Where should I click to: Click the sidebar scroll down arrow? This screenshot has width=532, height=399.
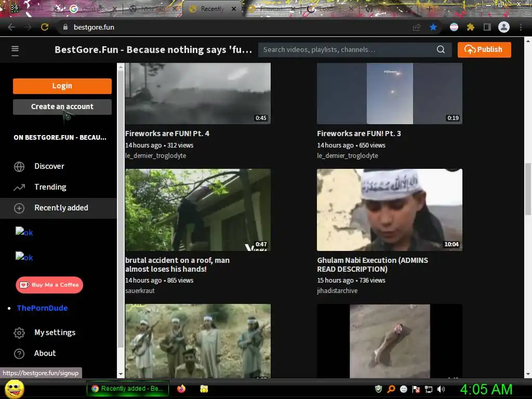tap(121, 374)
